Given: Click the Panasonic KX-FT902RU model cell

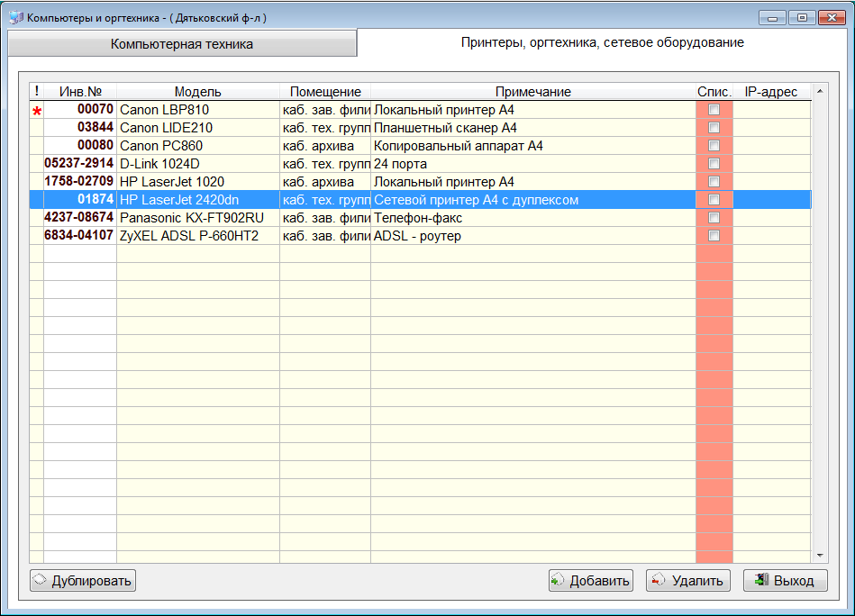Looking at the screenshot, I should tap(198, 218).
